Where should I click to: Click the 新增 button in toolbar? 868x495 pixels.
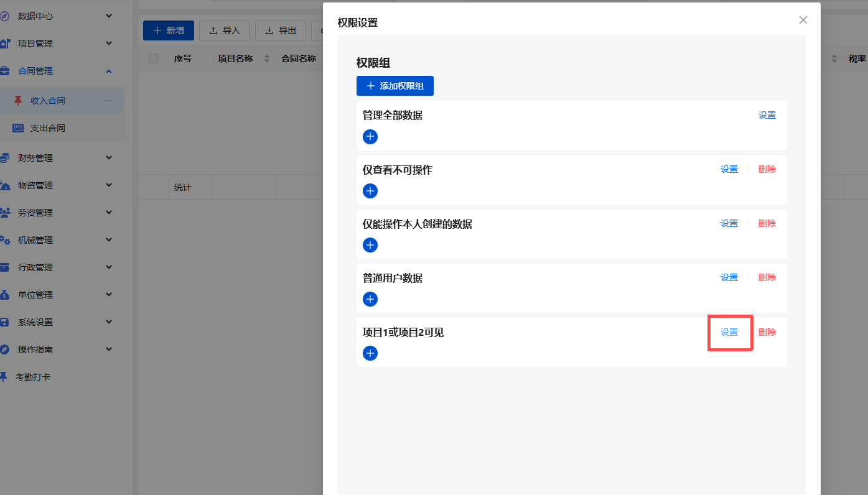click(169, 30)
